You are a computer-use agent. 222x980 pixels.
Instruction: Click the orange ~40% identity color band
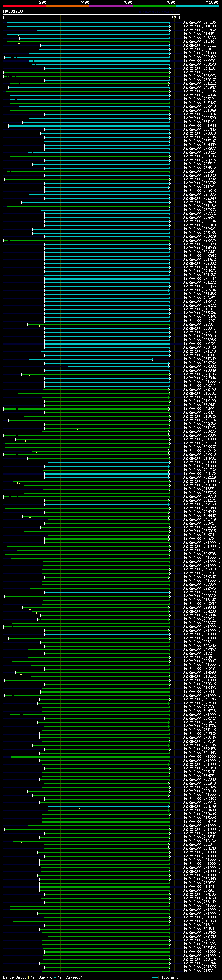68,6
